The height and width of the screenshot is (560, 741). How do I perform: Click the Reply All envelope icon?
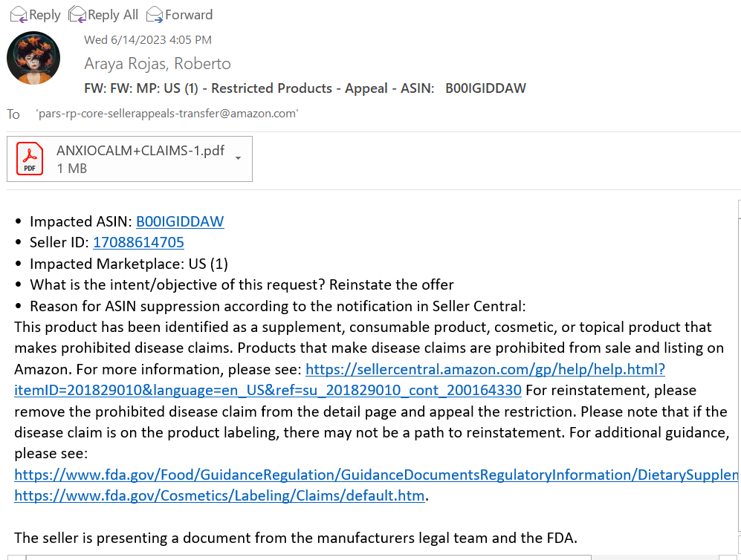(x=77, y=15)
